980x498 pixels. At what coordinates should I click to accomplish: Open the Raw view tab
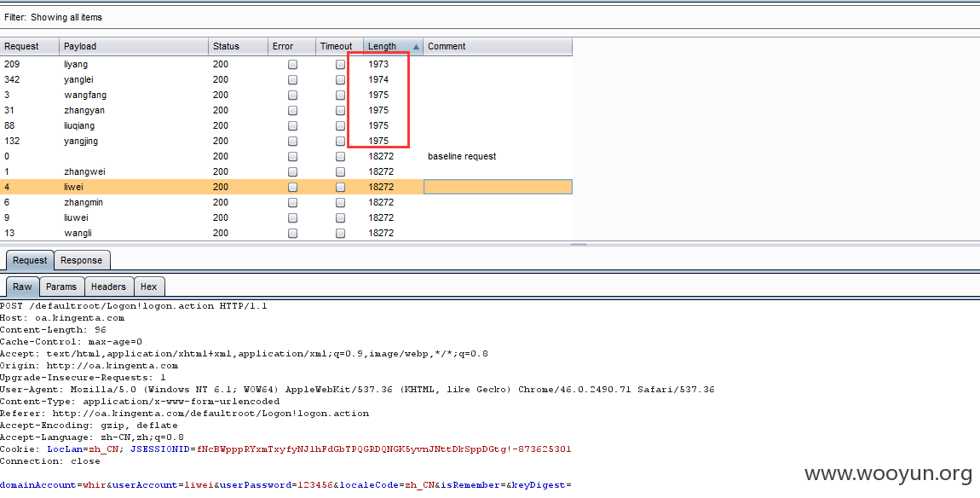(22, 287)
